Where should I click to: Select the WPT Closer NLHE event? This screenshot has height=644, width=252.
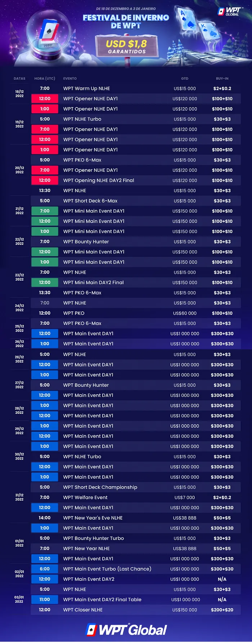pyautogui.click(x=83, y=610)
